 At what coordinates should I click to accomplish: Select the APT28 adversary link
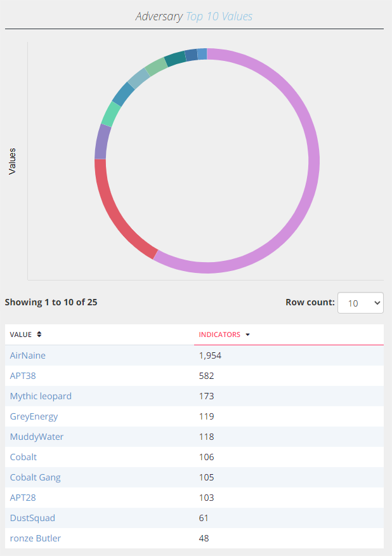point(23,498)
